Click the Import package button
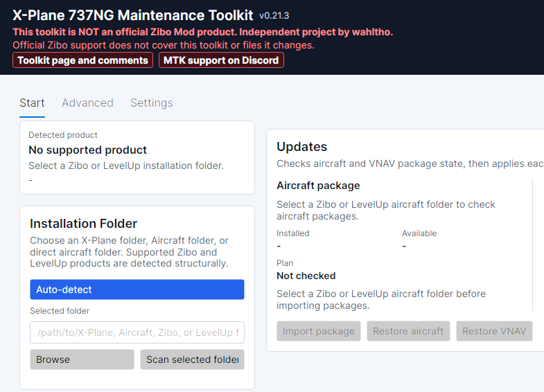This screenshot has height=392, width=544. pyautogui.click(x=319, y=331)
